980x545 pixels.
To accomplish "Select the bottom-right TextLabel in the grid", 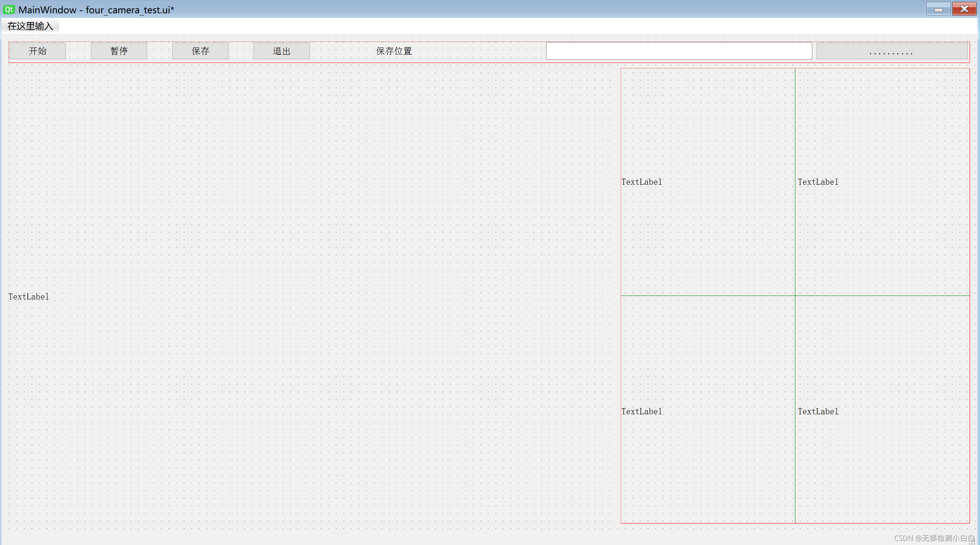I will 818,412.
